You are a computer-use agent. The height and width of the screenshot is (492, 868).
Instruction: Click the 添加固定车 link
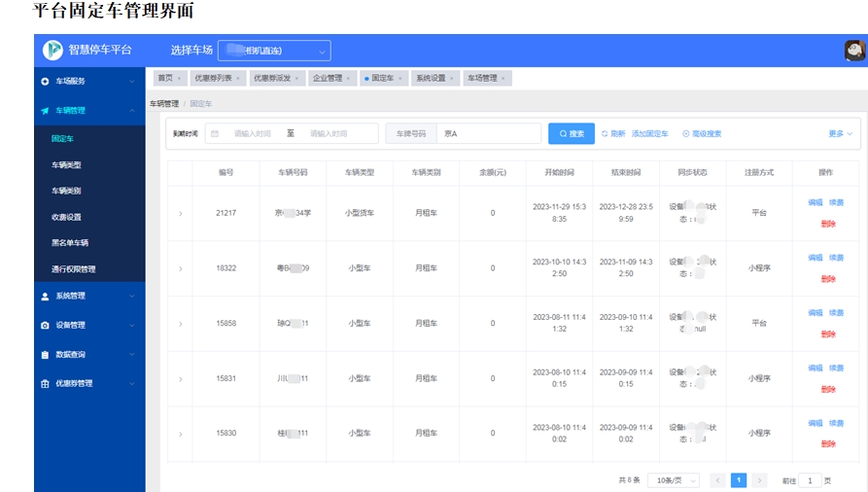click(x=649, y=134)
